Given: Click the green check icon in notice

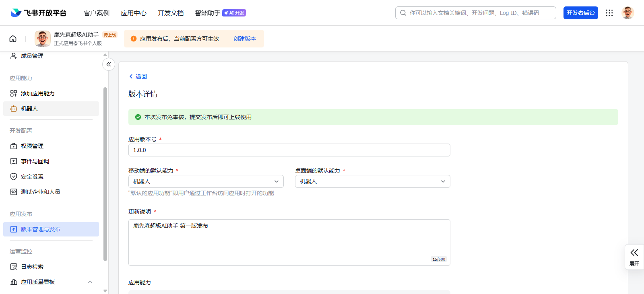Looking at the screenshot, I should pyautogui.click(x=138, y=117).
